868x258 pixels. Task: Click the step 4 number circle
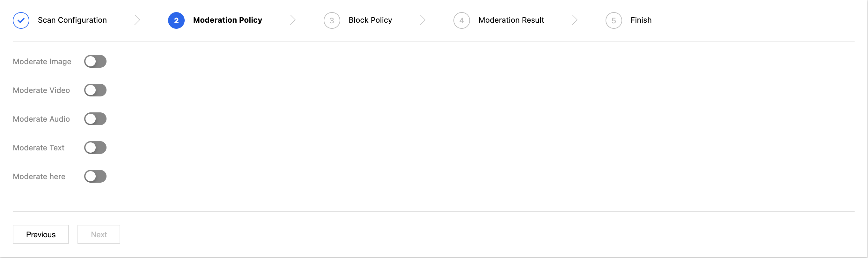(x=461, y=20)
